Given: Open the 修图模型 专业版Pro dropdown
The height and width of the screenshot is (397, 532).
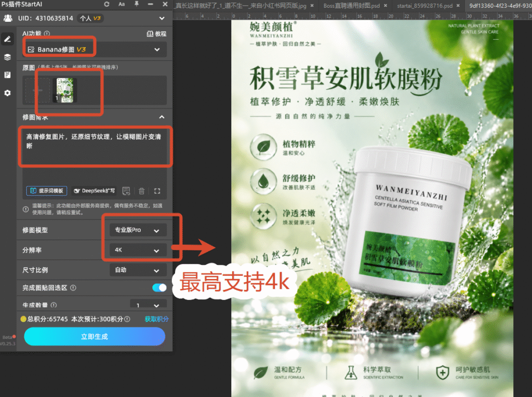Looking at the screenshot, I should click(x=138, y=230).
